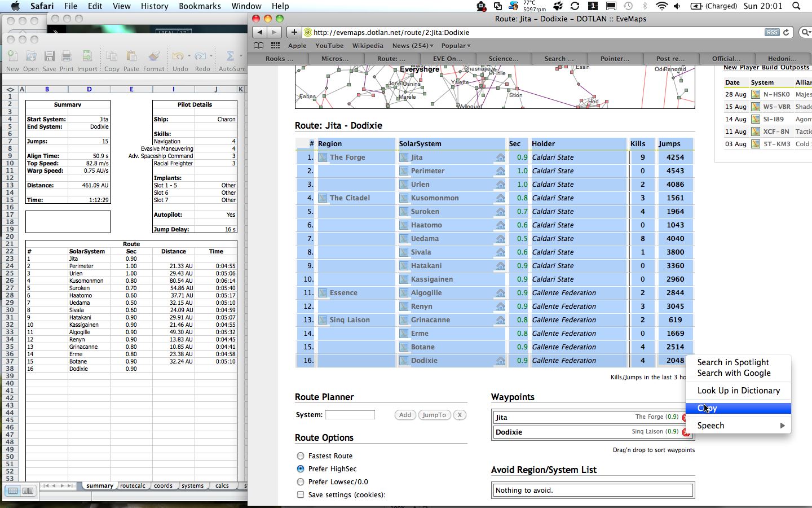
Task: Click the region map icon beside The Forge
Action: coord(323,157)
